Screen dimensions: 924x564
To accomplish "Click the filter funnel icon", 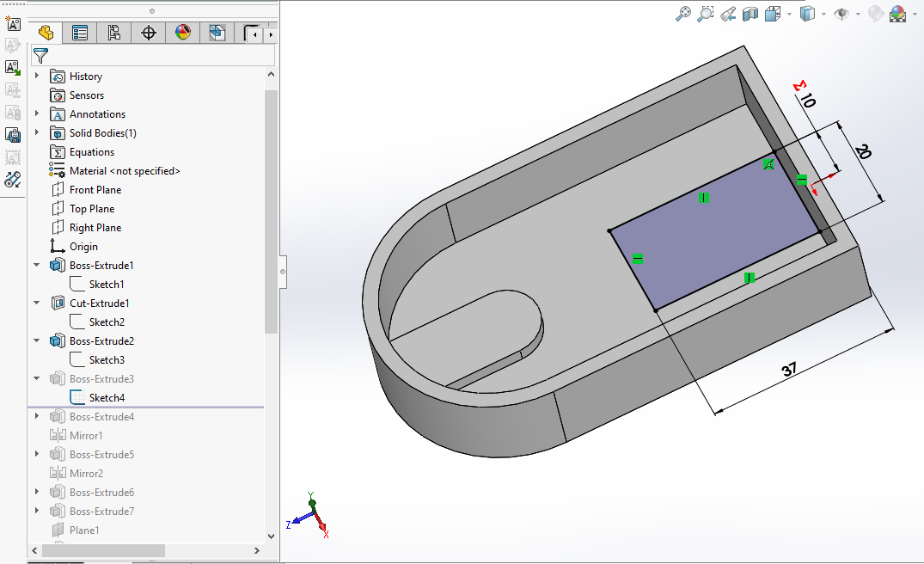I will (40, 56).
